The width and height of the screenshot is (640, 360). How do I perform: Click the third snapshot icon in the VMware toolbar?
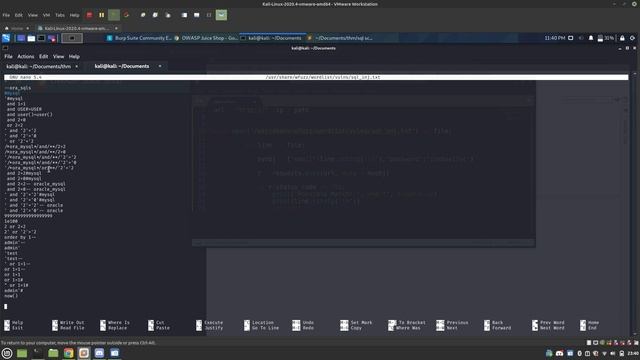coord(168,15)
